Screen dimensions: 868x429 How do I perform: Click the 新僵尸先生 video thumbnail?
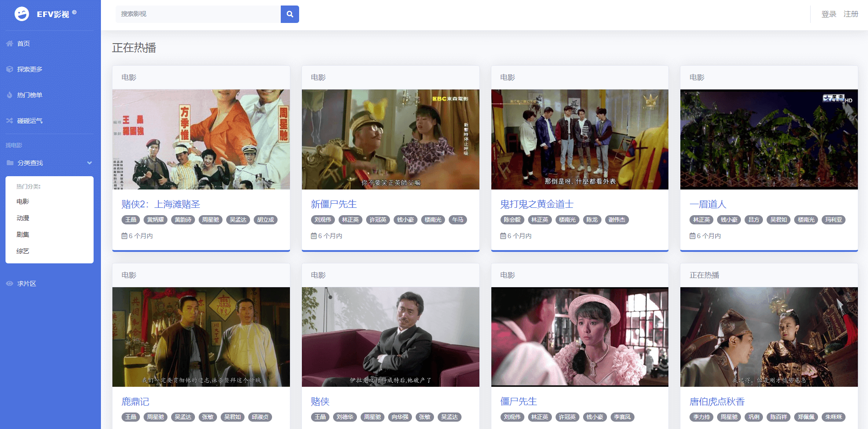point(390,139)
